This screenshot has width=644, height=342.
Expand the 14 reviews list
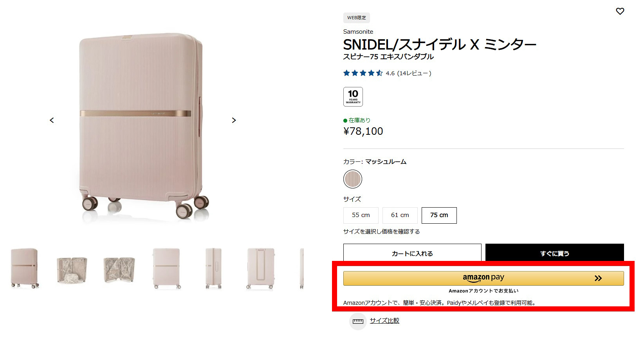click(413, 73)
